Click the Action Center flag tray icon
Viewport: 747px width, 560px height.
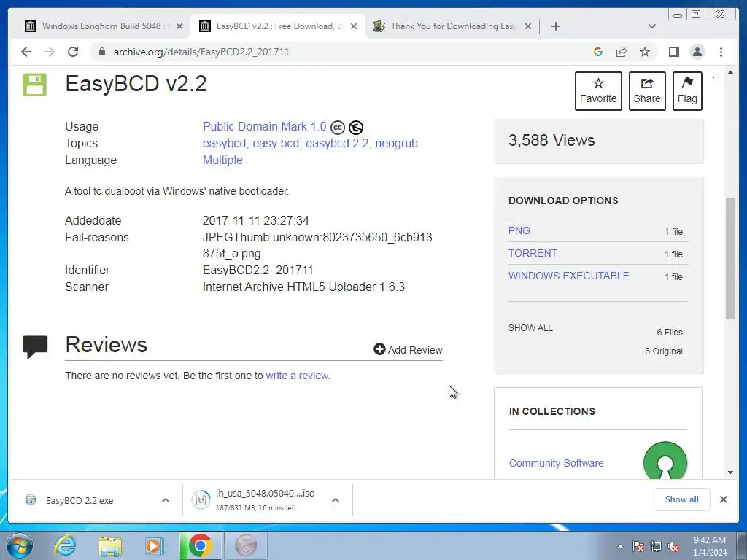point(638,547)
